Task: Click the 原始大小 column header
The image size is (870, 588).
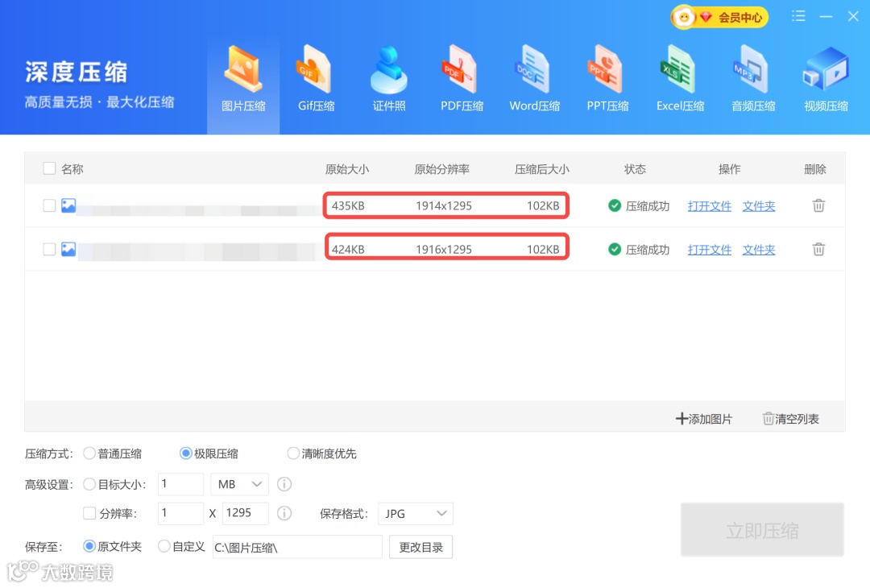Action: 346,169
